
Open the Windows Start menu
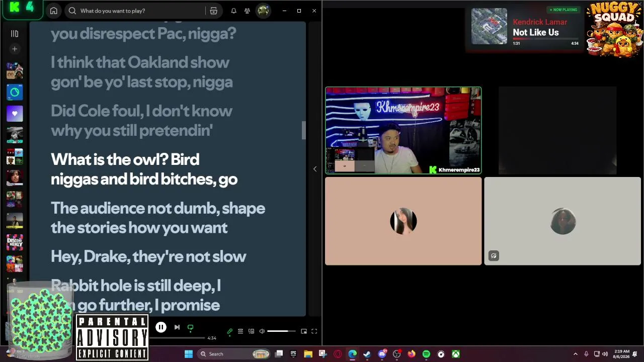pyautogui.click(x=189, y=354)
